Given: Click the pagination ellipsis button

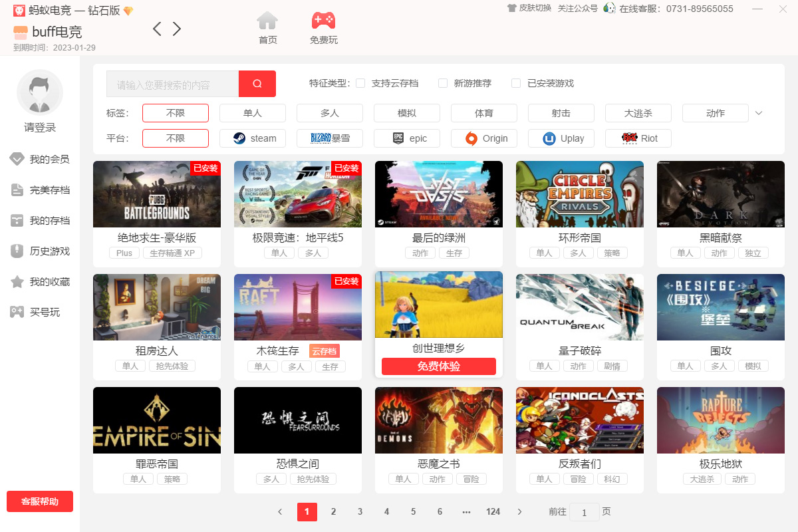Looking at the screenshot, I should pyautogui.click(x=466, y=512).
